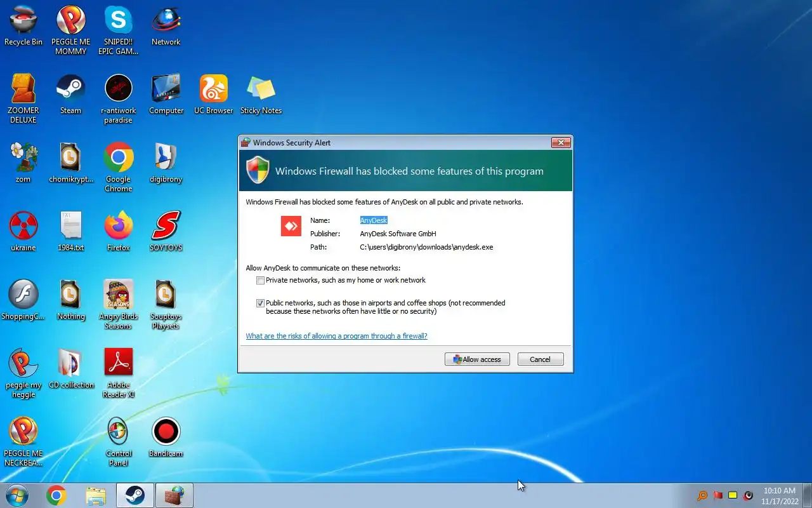Select the ukraine desktop icon
The height and width of the screenshot is (508, 812).
click(23, 232)
